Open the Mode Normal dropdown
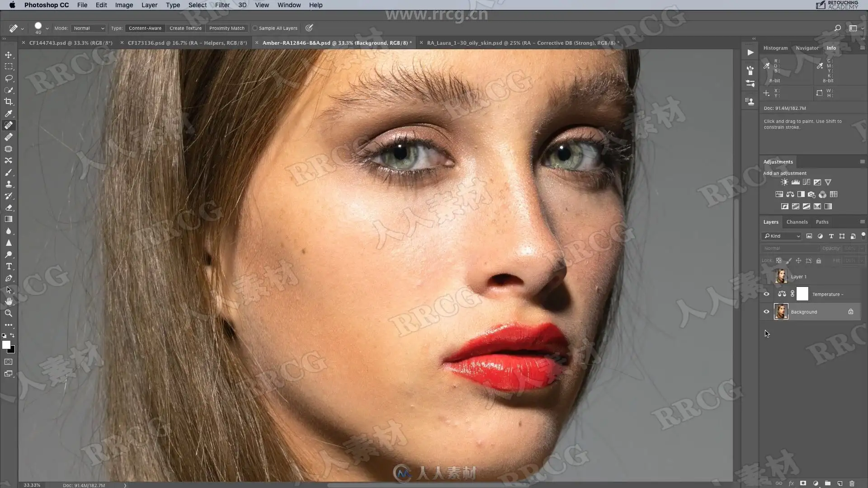This screenshot has width=868, height=488. coord(88,28)
